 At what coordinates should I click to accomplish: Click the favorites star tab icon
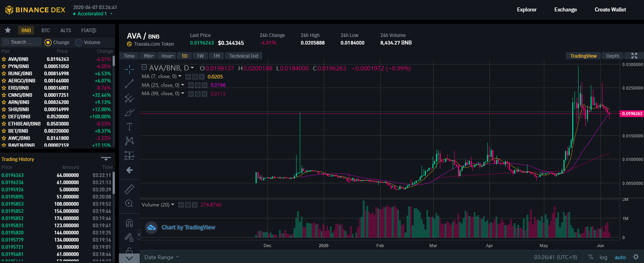pyautogui.click(x=8, y=30)
